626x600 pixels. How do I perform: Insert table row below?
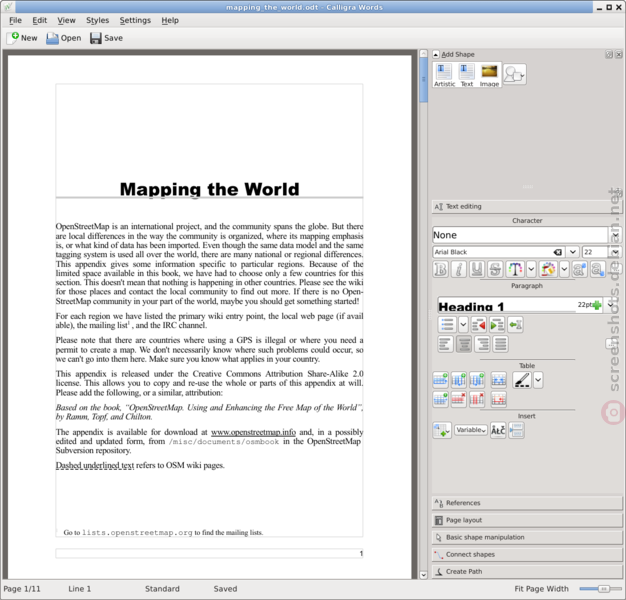[x=440, y=399]
